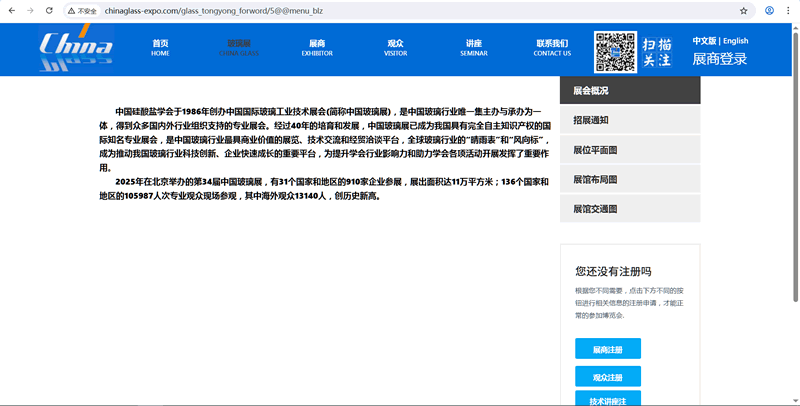Screen dimensions: 800x406
Task: Click the 不安全 site security indicator
Action: (82, 10)
